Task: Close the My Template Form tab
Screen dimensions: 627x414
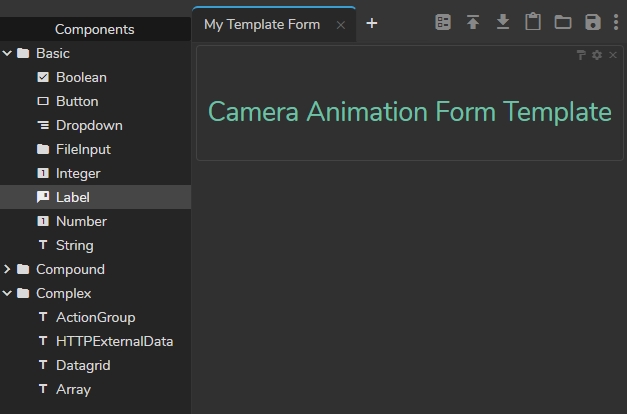Action: (x=340, y=25)
